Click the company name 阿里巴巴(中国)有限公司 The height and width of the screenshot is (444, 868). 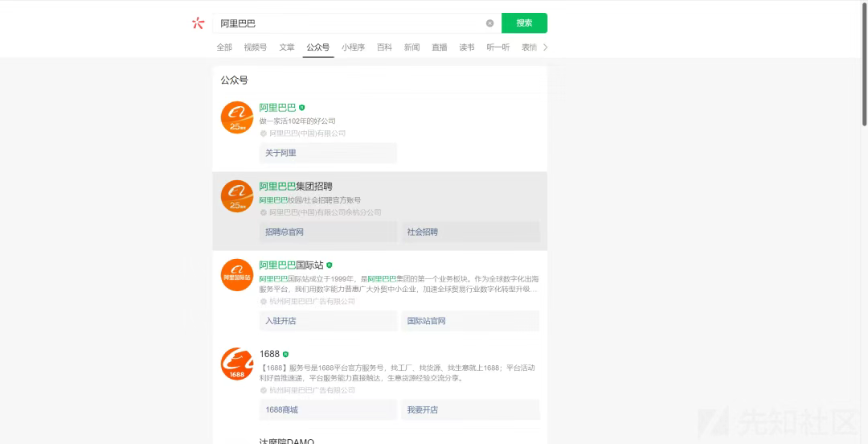[x=307, y=134]
